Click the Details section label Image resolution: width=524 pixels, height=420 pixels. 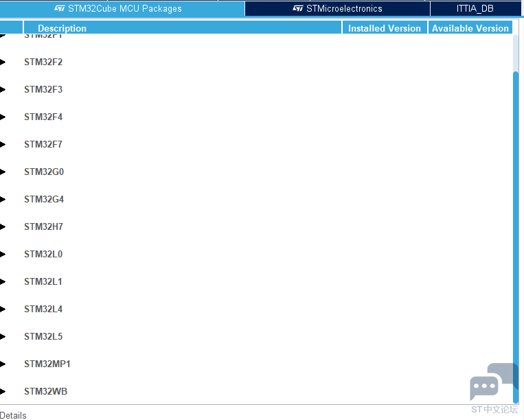tap(13, 415)
